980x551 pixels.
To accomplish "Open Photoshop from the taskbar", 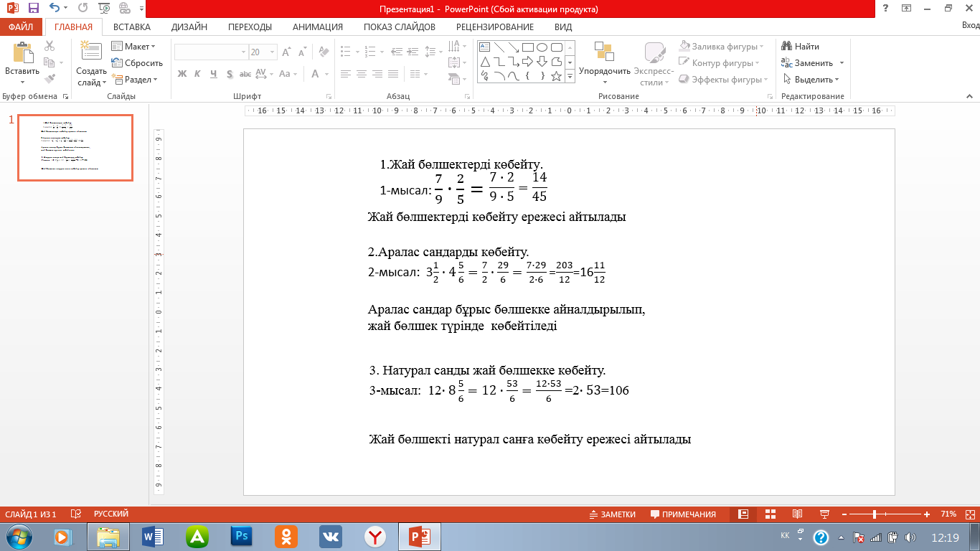I will click(241, 537).
